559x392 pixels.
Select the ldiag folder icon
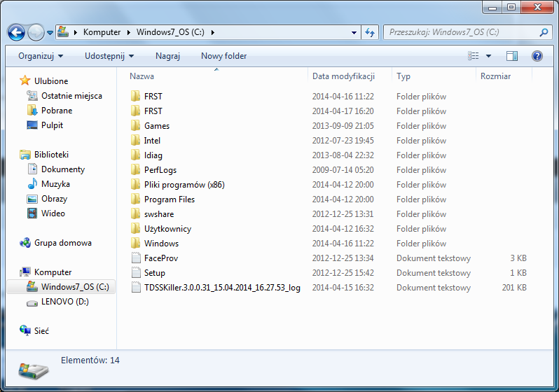pyautogui.click(x=135, y=155)
